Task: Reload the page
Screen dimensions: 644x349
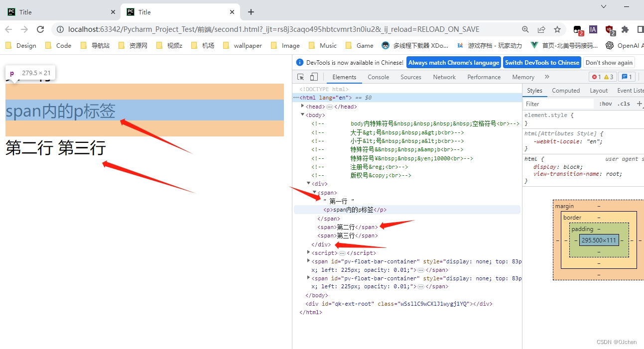Action: coord(40,29)
